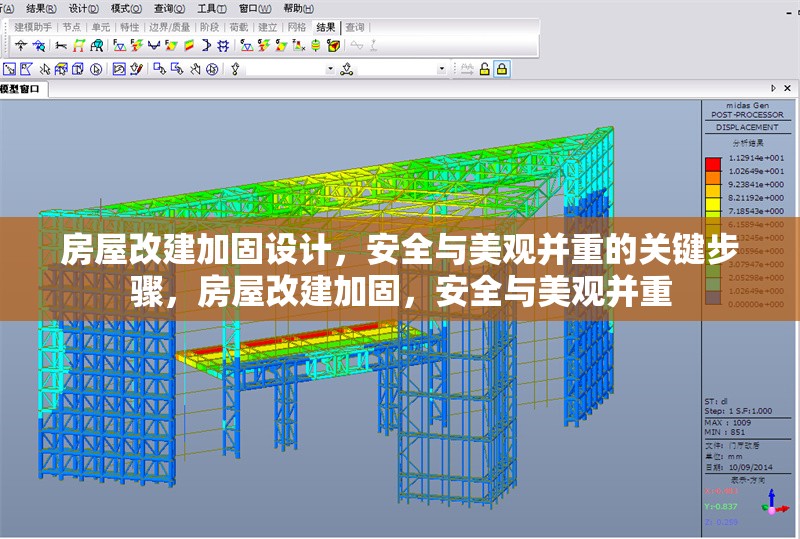Display Truss Stresses result icon
The width and height of the screenshot is (800, 539).
click(x=246, y=45)
